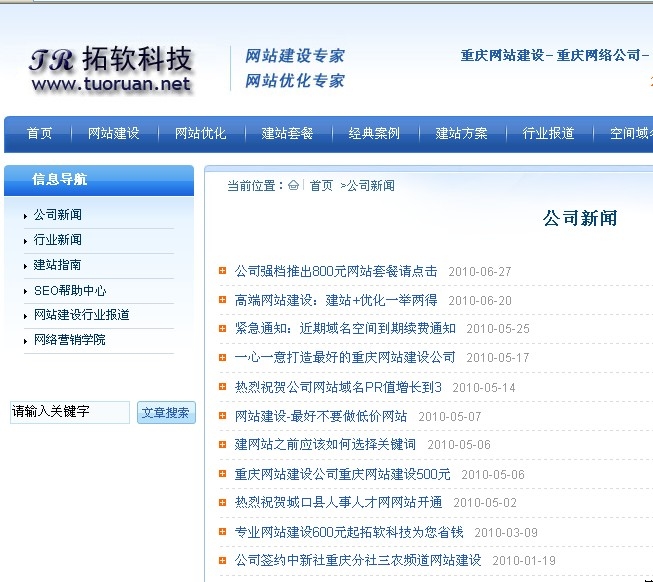This screenshot has width=653, height=582.
Task: Click the home icon in the breadcrumb
Action: click(x=293, y=185)
